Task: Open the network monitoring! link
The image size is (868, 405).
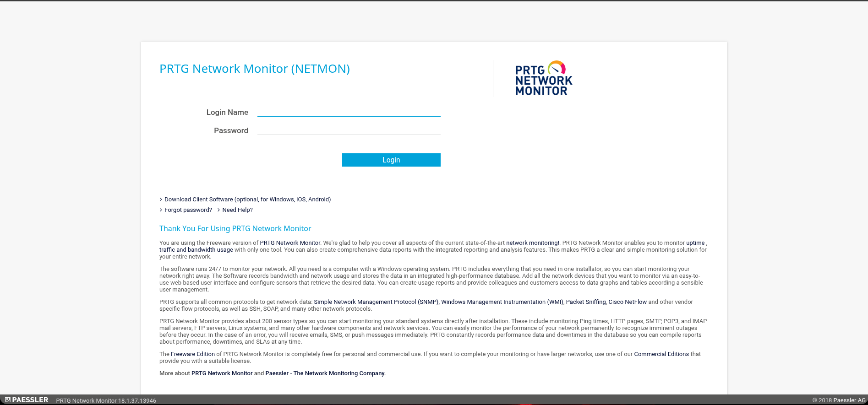Action: (532, 243)
